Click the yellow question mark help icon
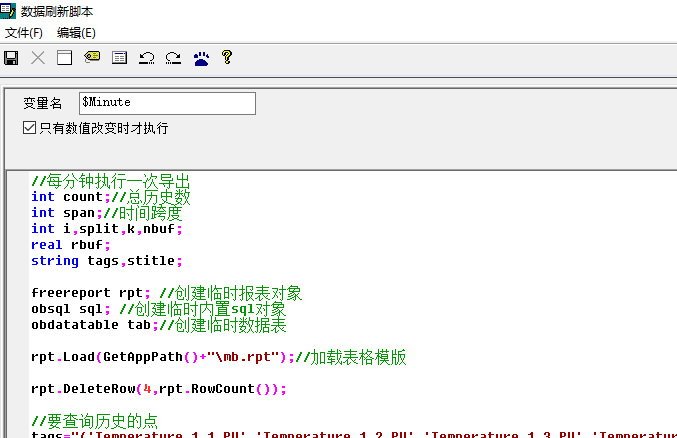This screenshot has width=677, height=438. click(x=227, y=57)
